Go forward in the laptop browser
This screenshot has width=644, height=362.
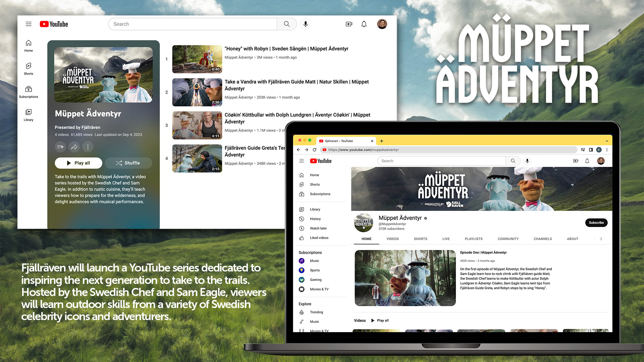(x=307, y=150)
